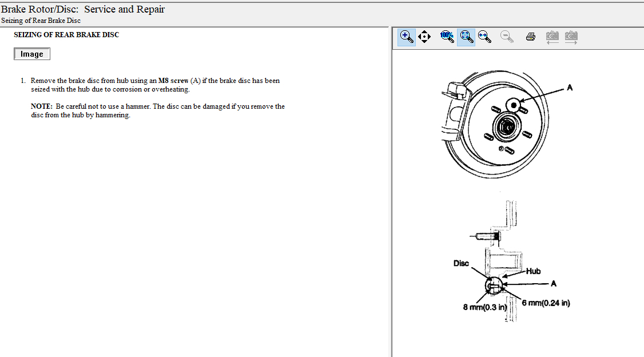Choose the fit image to window tool
The image size is (644, 357).
(x=466, y=37)
